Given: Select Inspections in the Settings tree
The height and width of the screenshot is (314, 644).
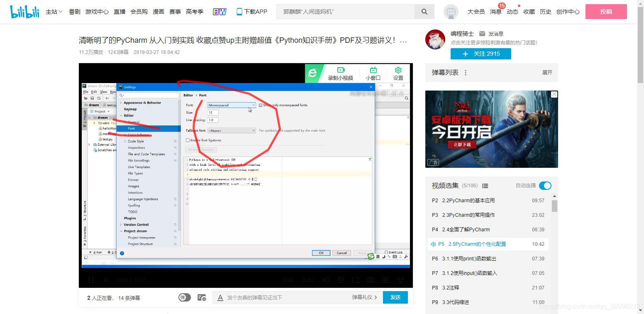Looking at the screenshot, I should pos(137,147).
